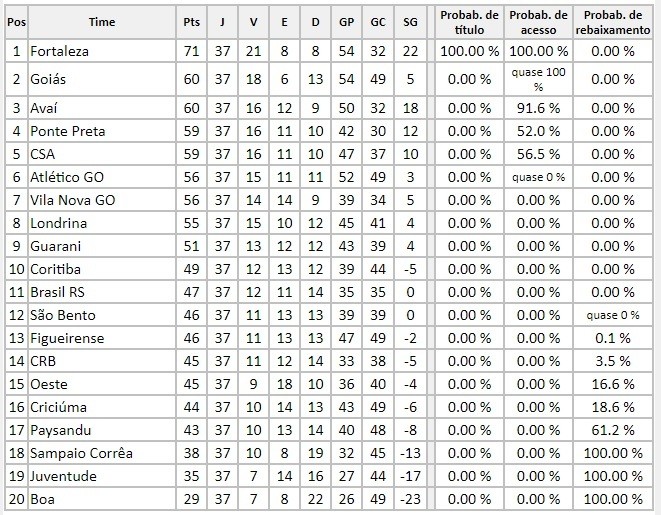The width and height of the screenshot is (661, 515).
Task: Select the Atlético GO team cell
Action: 102,177
